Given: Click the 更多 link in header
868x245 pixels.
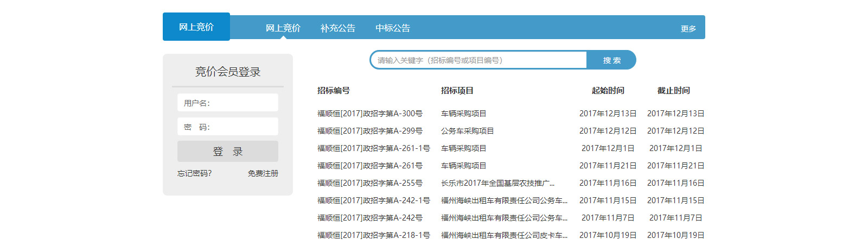Looking at the screenshot, I should tap(688, 29).
